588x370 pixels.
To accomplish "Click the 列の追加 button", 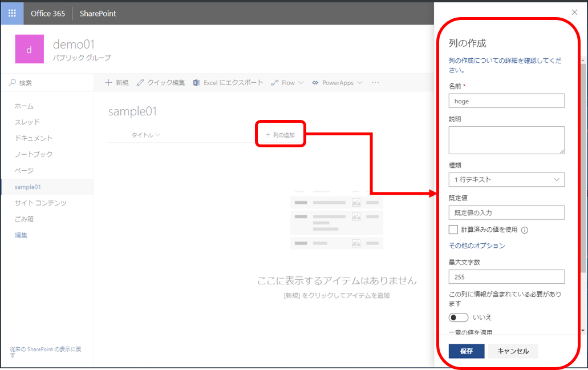I will (280, 134).
